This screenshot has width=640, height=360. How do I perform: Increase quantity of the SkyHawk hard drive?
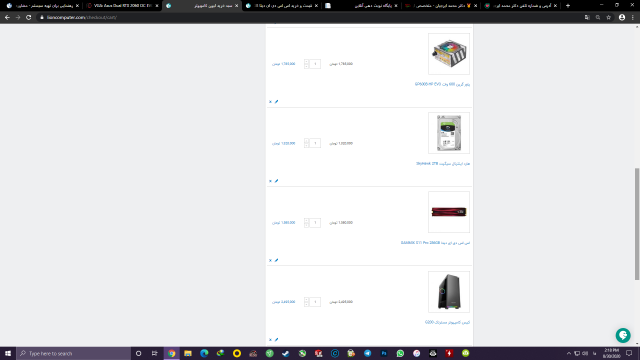307,141
